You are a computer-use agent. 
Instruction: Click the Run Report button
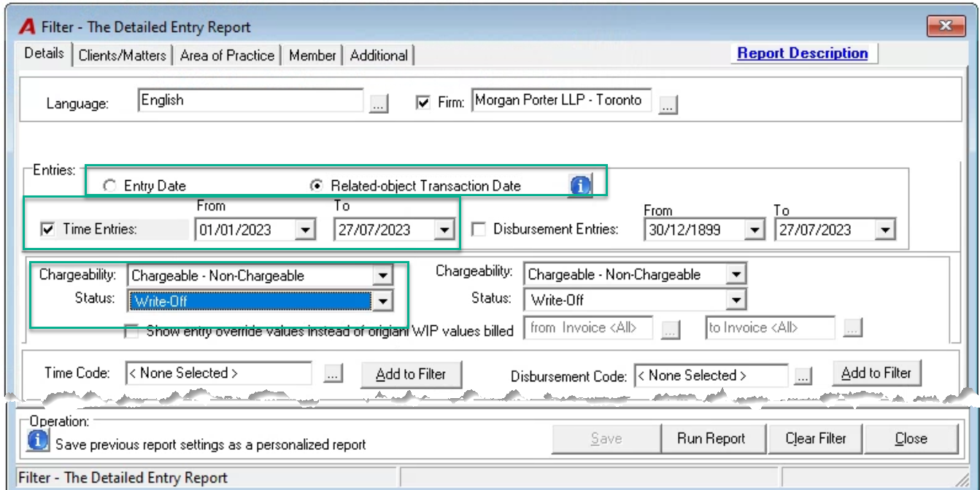(711, 439)
